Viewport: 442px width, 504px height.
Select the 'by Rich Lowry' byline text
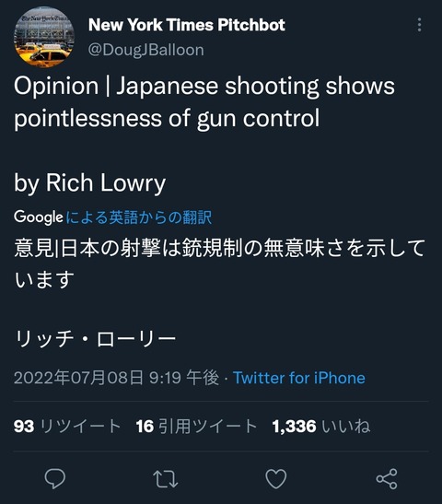click(x=90, y=183)
